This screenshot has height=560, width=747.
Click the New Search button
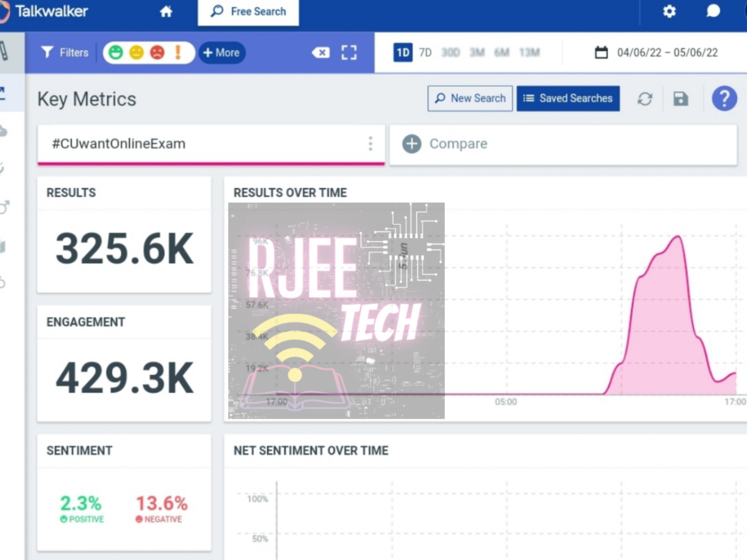click(470, 99)
